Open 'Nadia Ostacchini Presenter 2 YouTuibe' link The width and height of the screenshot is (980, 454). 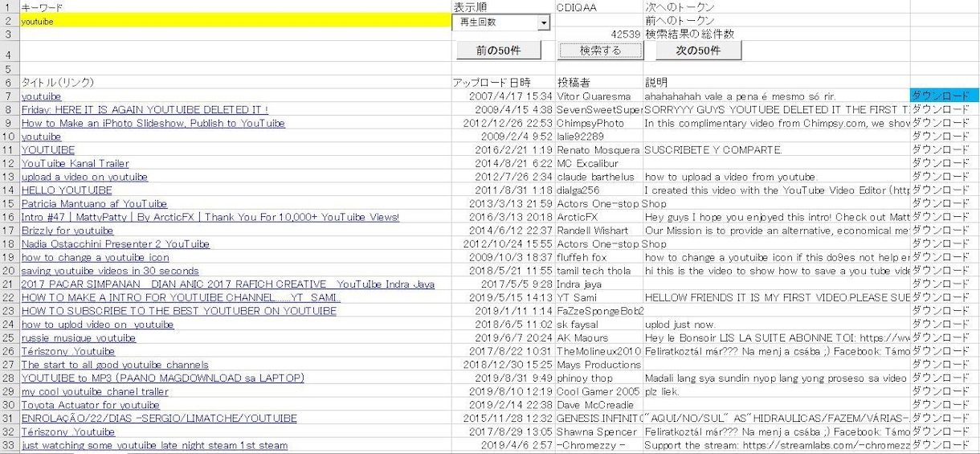tap(116, 244)
